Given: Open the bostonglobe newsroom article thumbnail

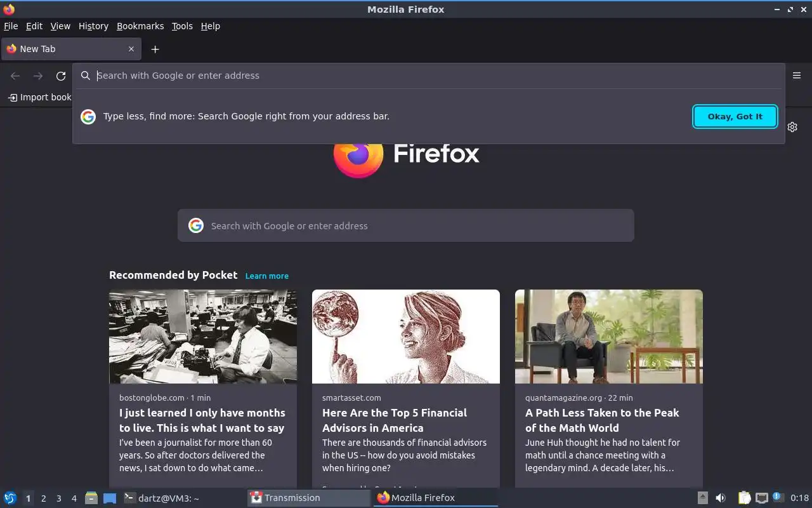Looking at the screenshot, I should [x=203, y=337].
